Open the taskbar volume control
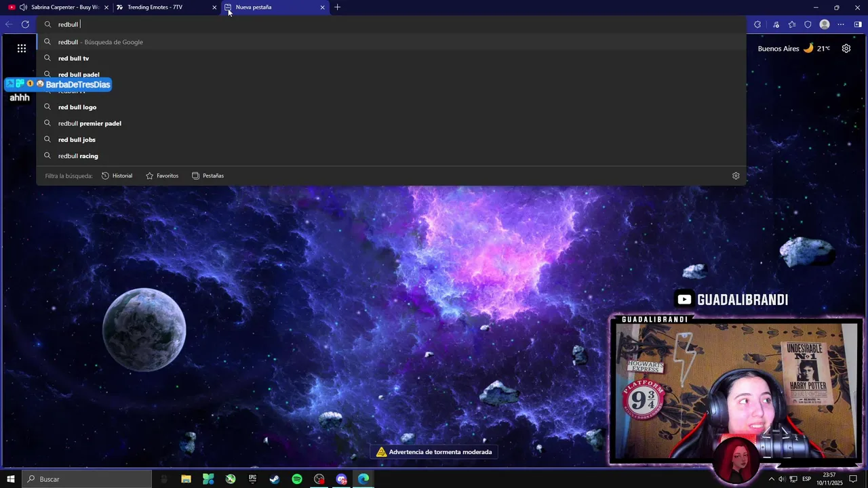 click(782, 479)
